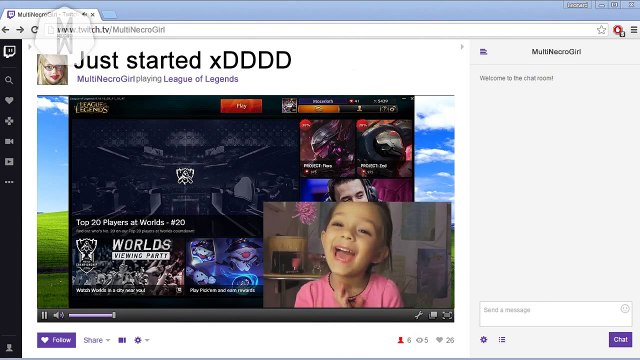Open Play Pick'em and earn rewards tile

click(x=224, y=266)
